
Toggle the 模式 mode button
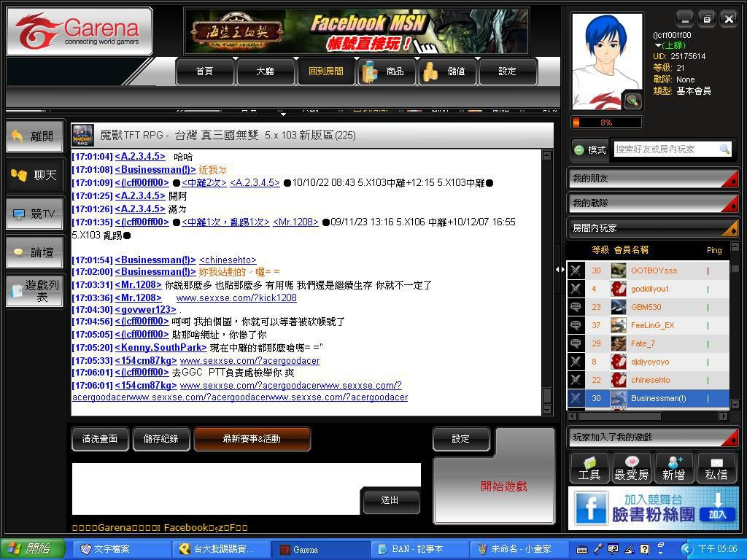click(x=589, y=149)
